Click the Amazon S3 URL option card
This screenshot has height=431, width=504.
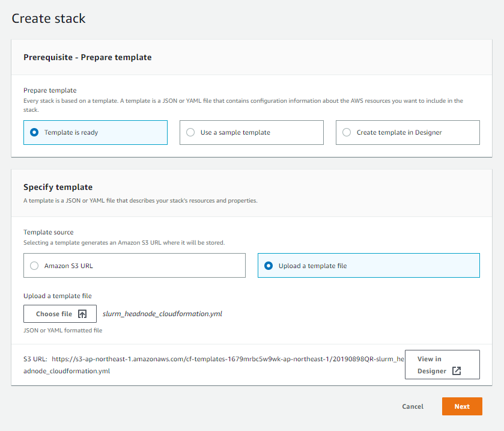134,265
